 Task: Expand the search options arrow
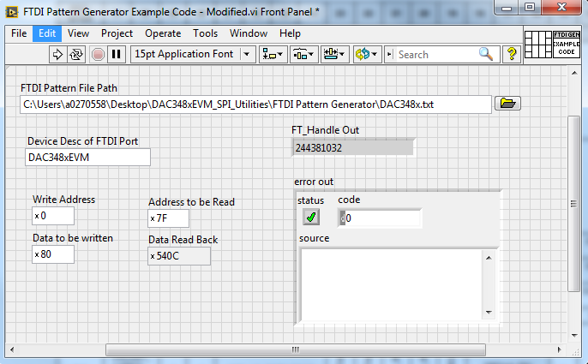[390, 55]
